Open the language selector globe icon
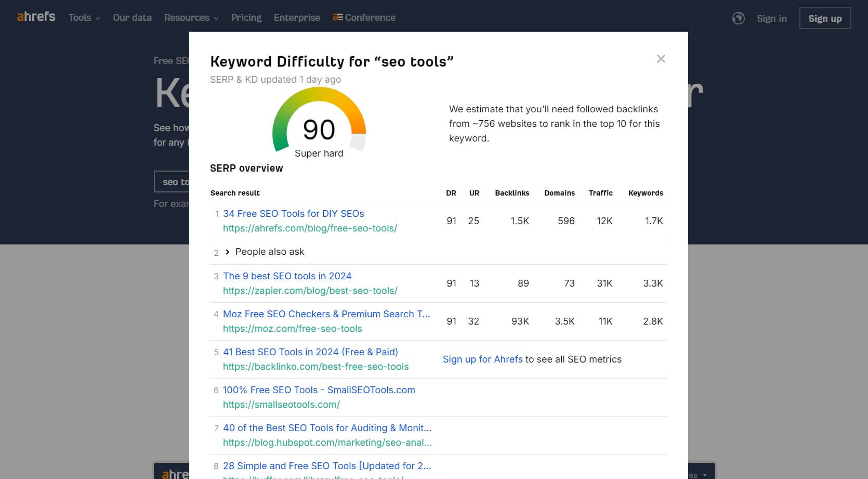This screenshot has height=479, width=868. point(738,17)
